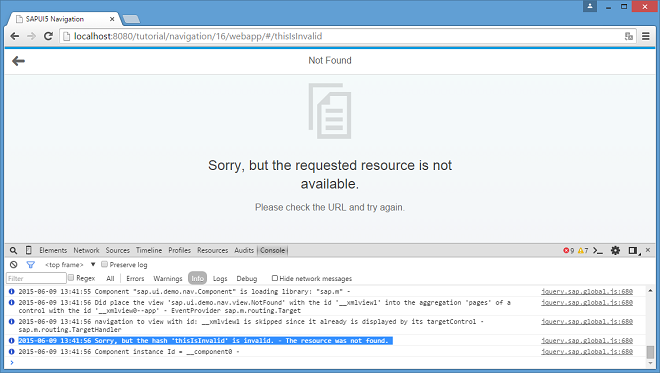This screenshot has height=373, width=660.
Task: Toggle device mode phone icon in DevTools
Action: (x=29, y=250)
